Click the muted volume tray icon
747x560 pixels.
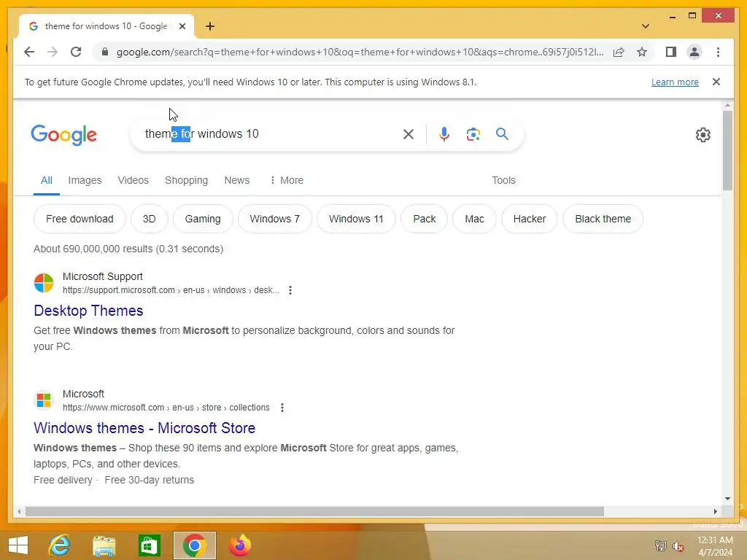(678, 546)
